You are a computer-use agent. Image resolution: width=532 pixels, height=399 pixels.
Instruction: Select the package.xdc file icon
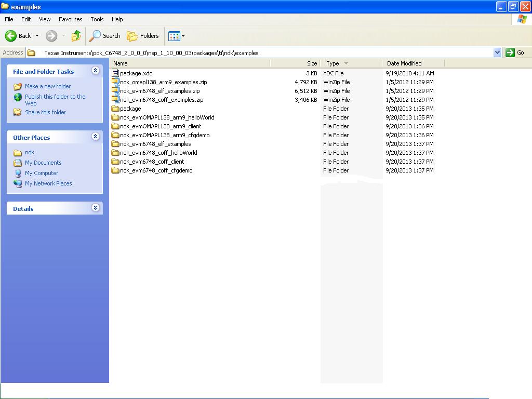tap(115, 73)
